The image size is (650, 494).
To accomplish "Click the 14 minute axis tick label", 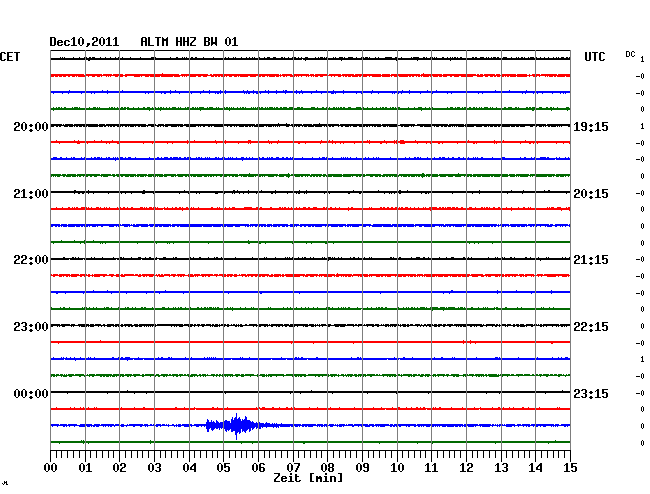I will click(x=535, y=468).
